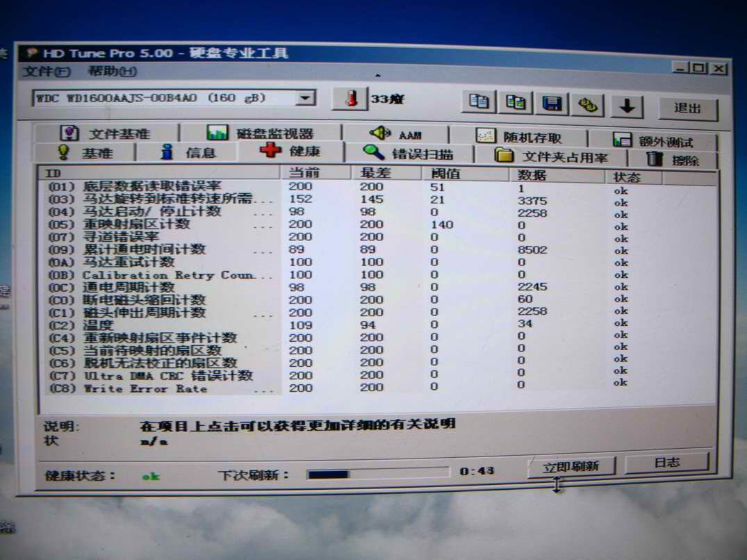Click the 阈值 column header
The height and width of the screenshot is (560, 747).
[465, 174]
